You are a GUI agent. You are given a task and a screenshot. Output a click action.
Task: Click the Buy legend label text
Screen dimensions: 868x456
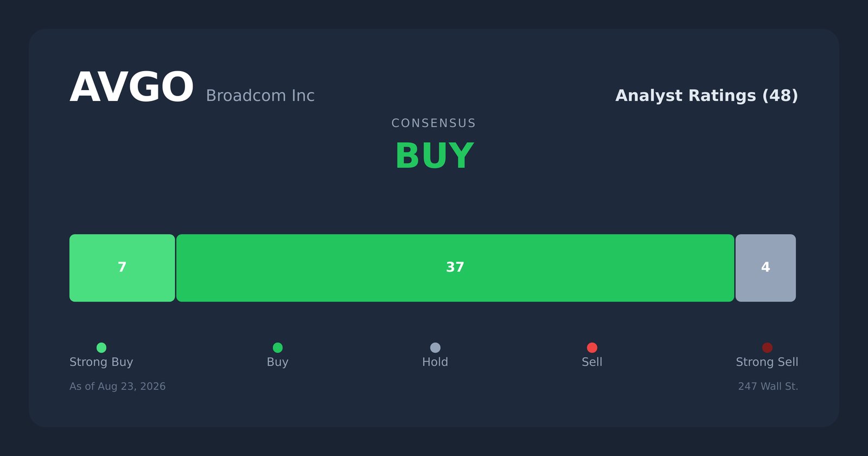(x=278, y=362)
